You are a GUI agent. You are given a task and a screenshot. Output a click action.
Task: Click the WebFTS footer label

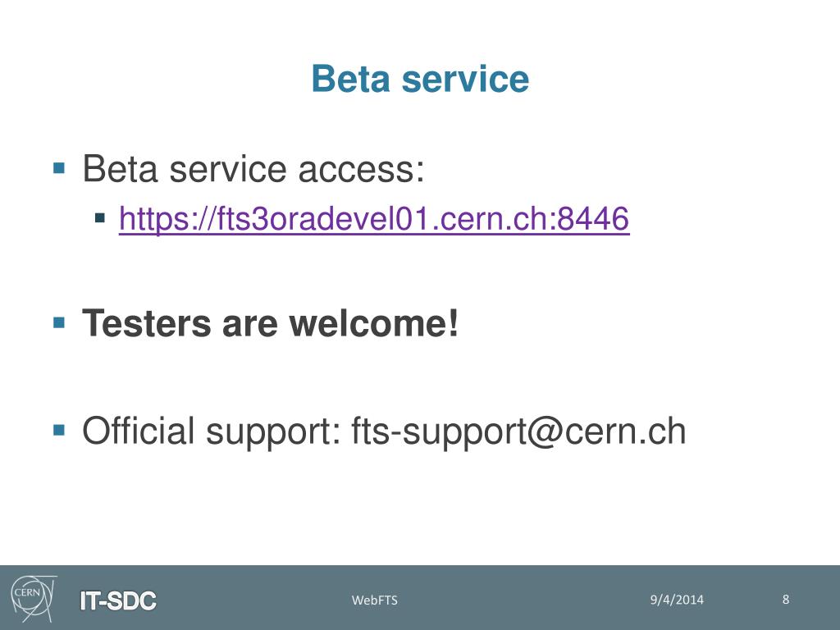(374, 600)
